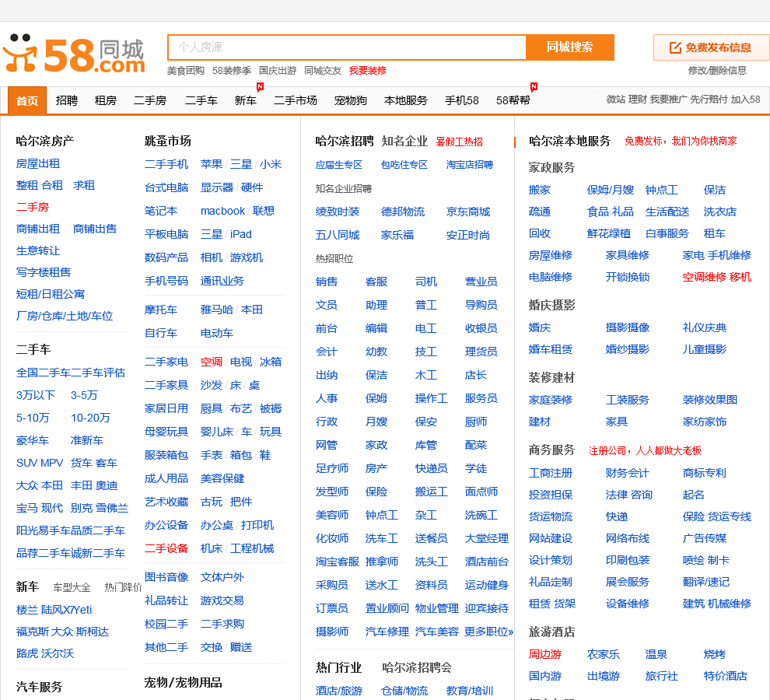This screenshot has width=770, height=700.
Task: Click 豪华车 link
Action: coord(33,440)
